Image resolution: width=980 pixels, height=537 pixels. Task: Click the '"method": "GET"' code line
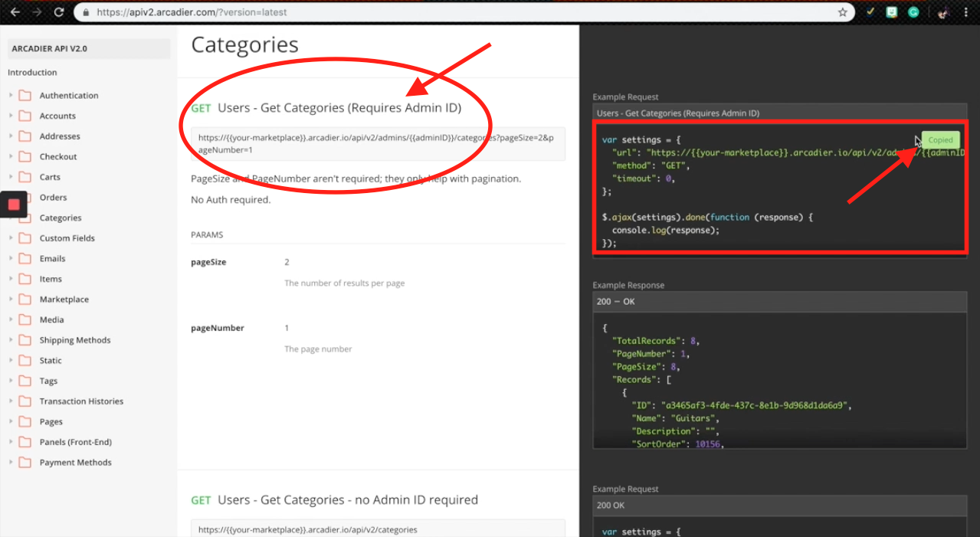(x=651, y=165)
